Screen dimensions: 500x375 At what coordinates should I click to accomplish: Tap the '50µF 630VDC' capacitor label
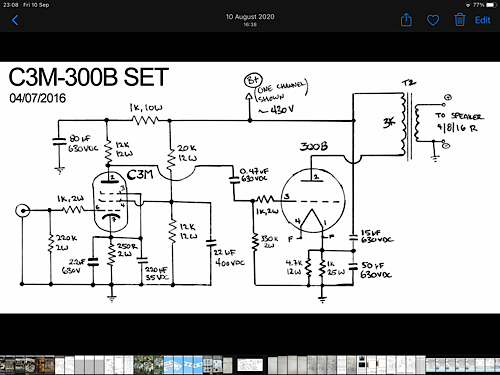376,270
